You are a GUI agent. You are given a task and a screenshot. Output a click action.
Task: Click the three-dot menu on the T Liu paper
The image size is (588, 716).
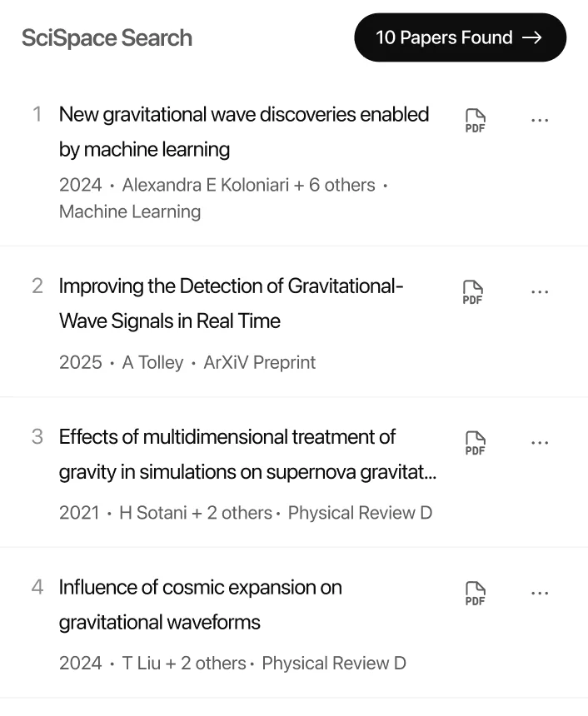540,591
